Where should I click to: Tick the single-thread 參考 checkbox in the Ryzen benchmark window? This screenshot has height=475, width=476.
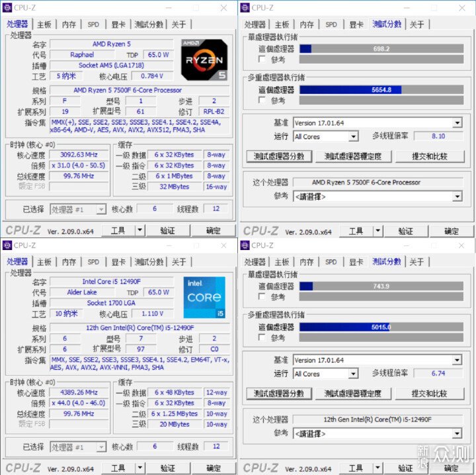262,59
